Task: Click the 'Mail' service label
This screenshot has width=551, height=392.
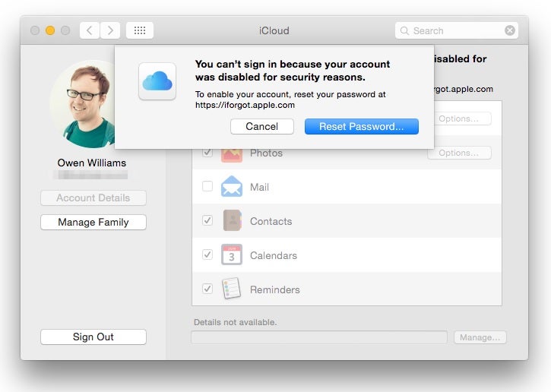Action: (259, 187)
